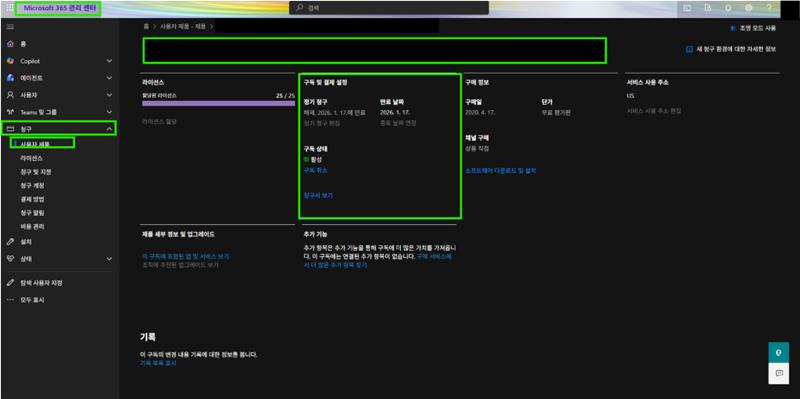Click the 구독 취소 cancel subscription link
This screenshot has width=800, height=399.
point(315,170)
